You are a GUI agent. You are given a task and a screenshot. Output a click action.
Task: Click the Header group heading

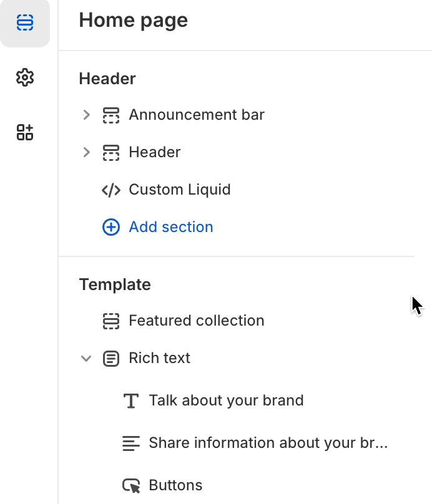click(107, 79)
